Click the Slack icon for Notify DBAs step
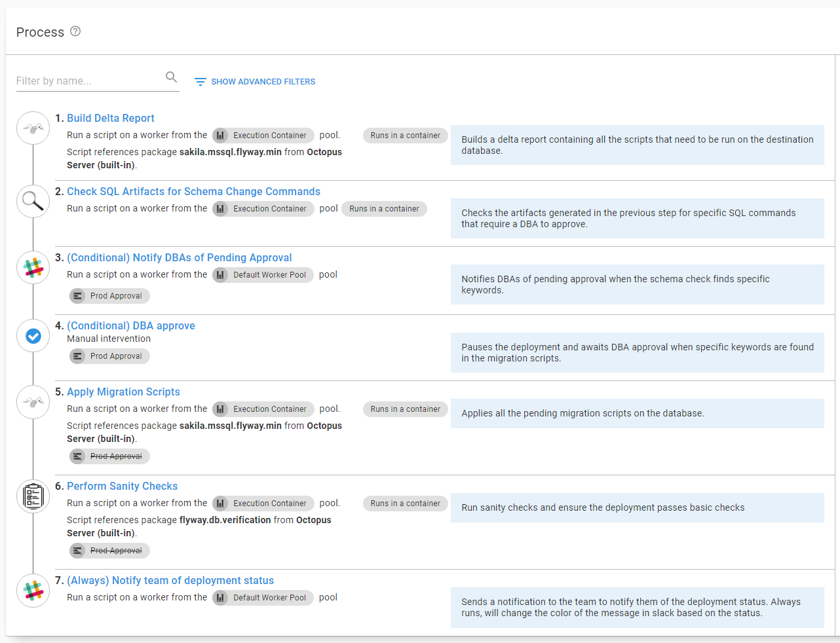Viewport: 840px width, 643px height. click(x=33, y=267)
